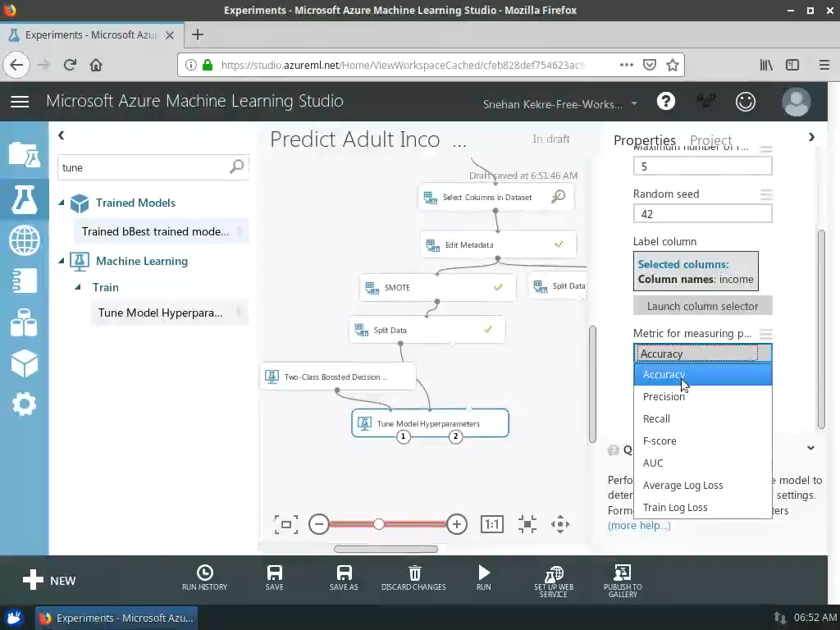Click Set Up Web Service
840x630 pixels.
(554, 582)
